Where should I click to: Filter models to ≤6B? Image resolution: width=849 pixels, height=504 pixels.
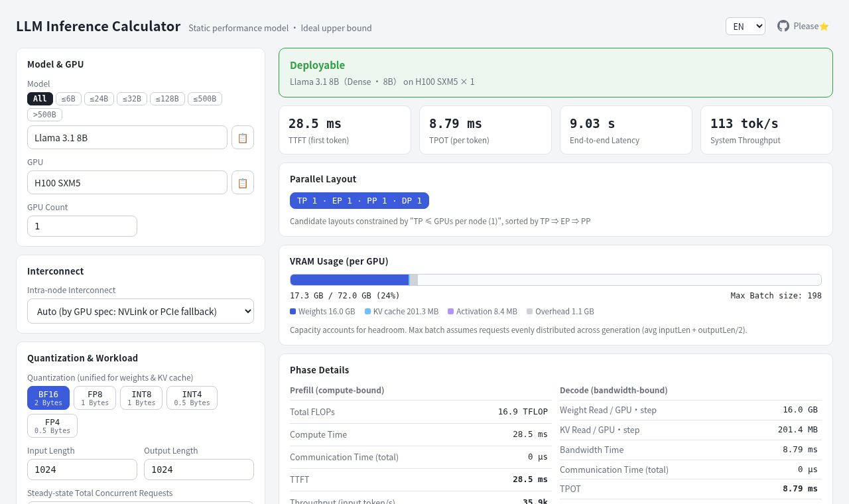point(68,99)
